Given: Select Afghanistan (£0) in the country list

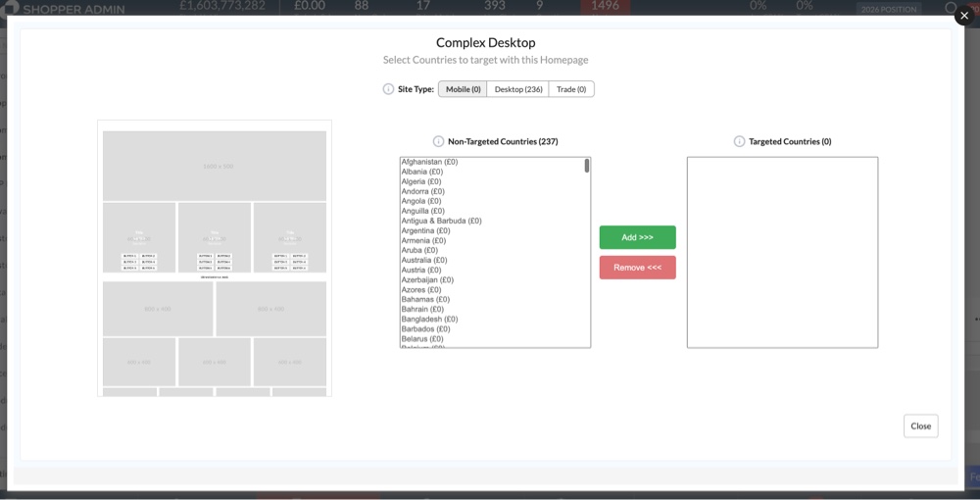Looking at the screenshot, I should pos(429,162).
